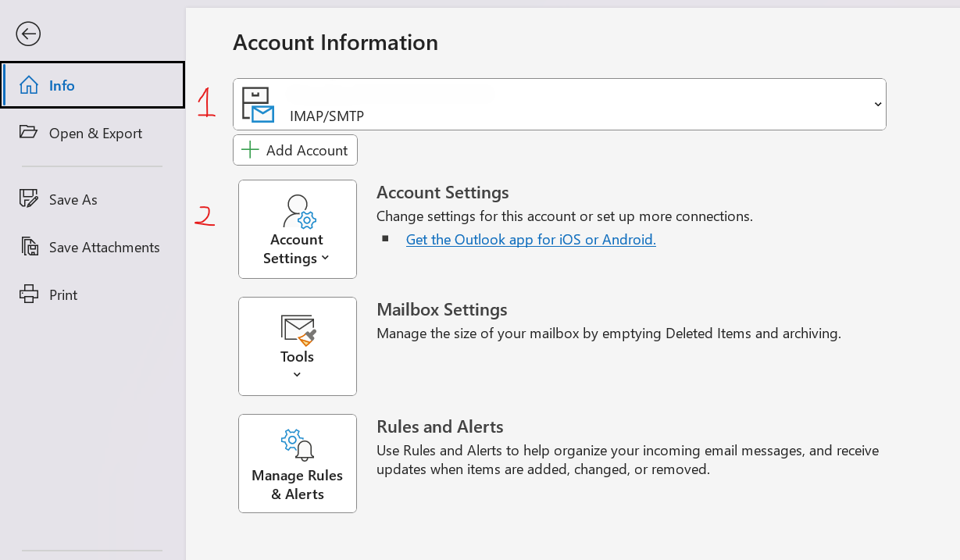Click the Mailbox Settings section heading
Screen dimensions: 960x560
[442, 309]
